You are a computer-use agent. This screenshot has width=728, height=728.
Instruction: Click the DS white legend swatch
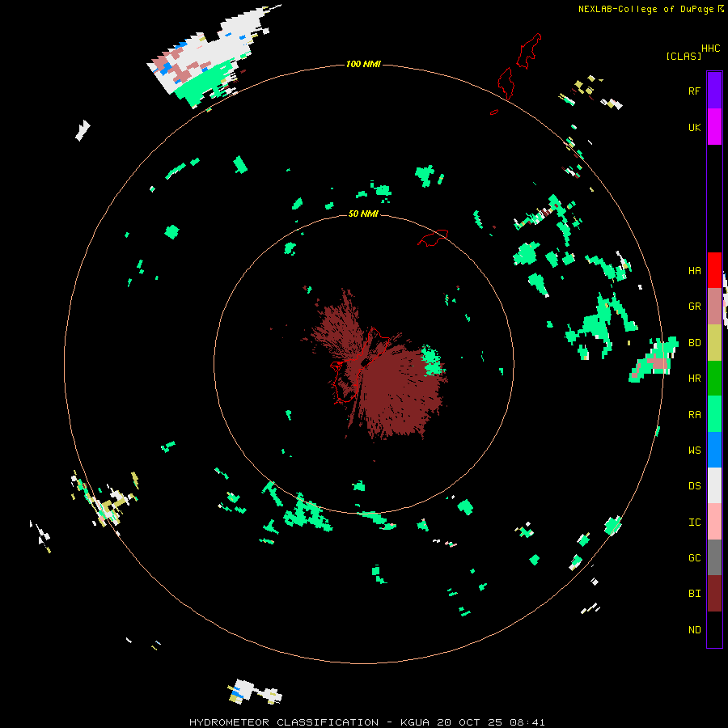[714, 485]
